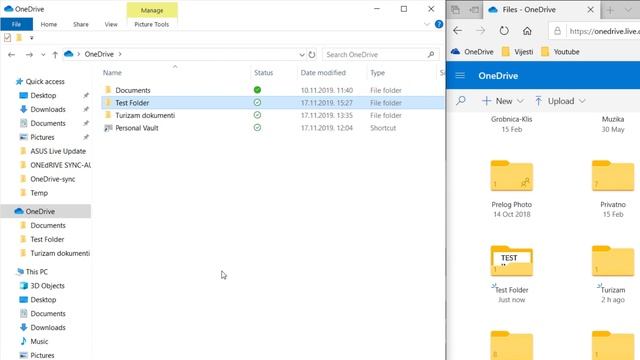Click Set aside tabs icon in browser
640x360 pixels.
[473, 10]
